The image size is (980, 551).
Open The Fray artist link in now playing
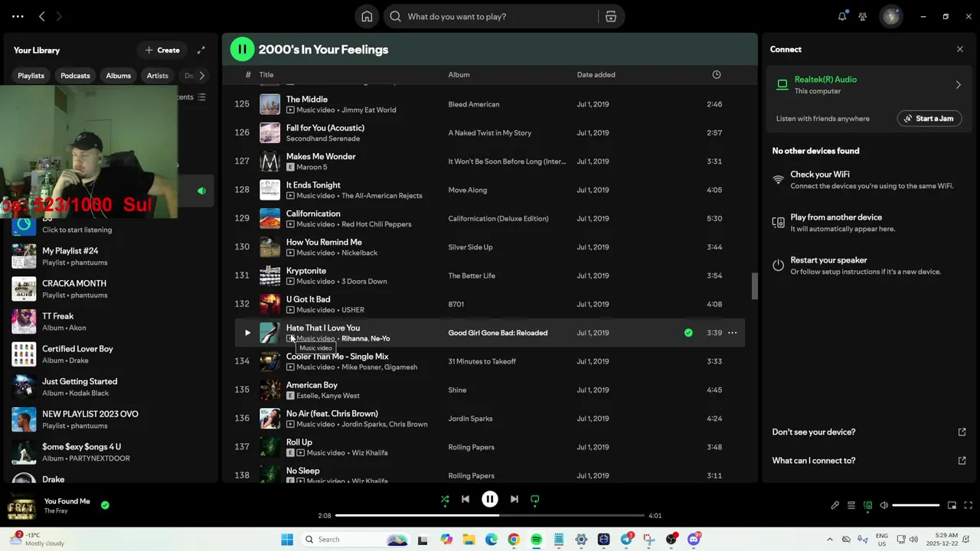click(x=56, y=511)
